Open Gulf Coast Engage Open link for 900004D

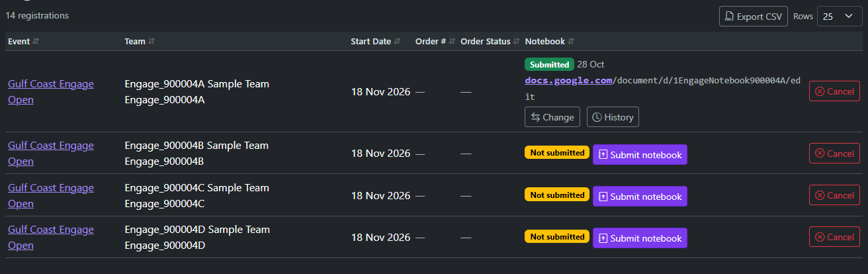(x=51, y=238)
